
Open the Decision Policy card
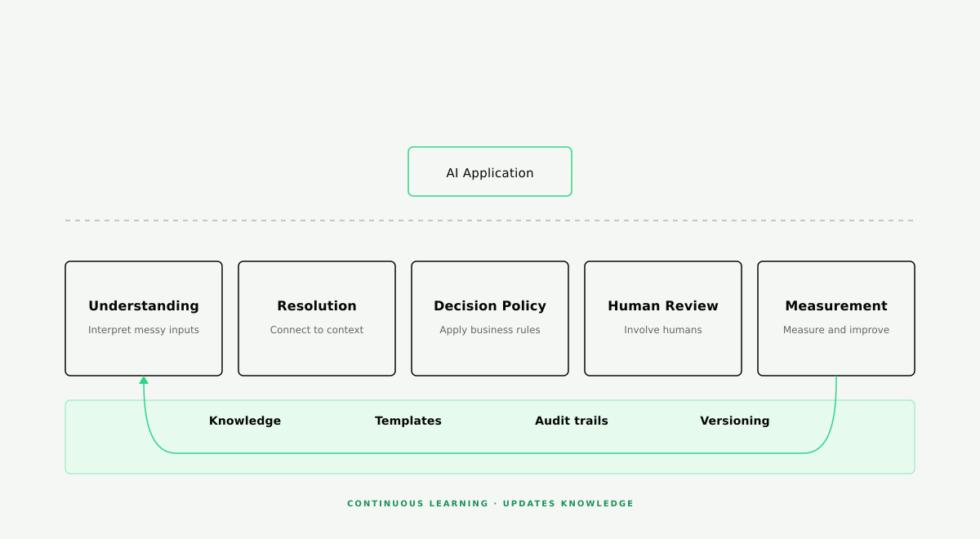[490, 318]
